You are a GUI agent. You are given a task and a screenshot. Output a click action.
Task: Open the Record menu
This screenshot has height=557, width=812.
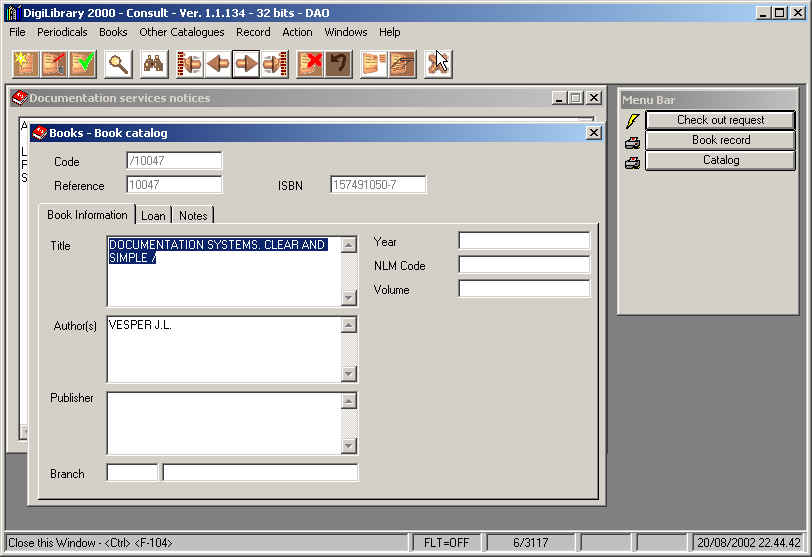pos(253,32)
